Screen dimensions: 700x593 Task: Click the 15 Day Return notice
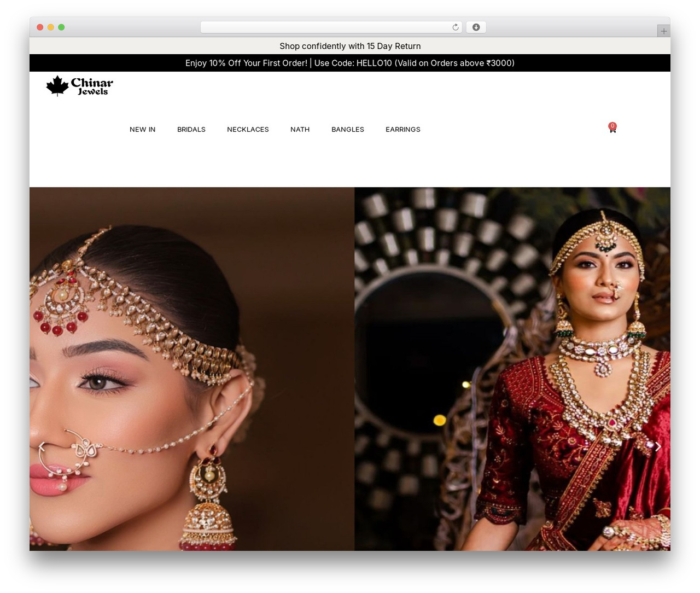coord(350,46)
